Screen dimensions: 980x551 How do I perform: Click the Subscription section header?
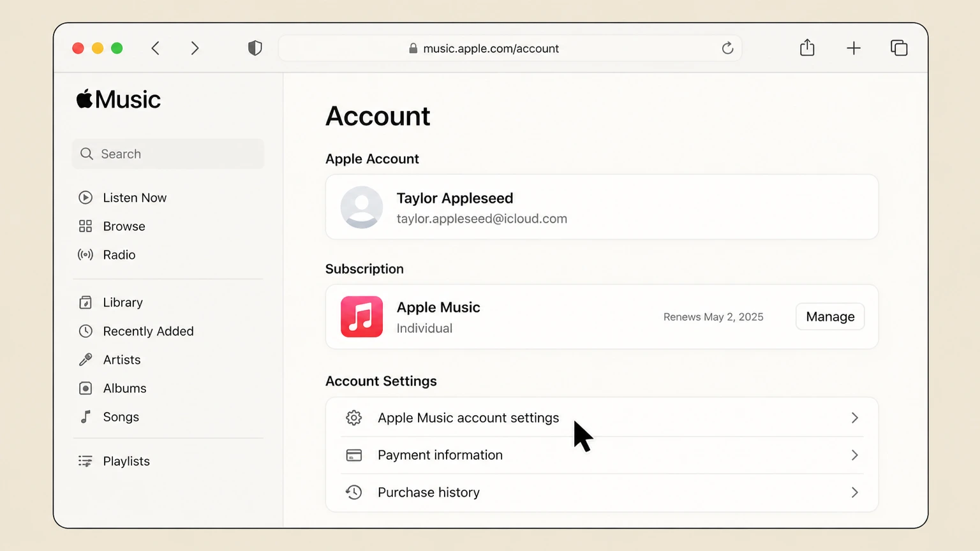click(x=364, y=269)
